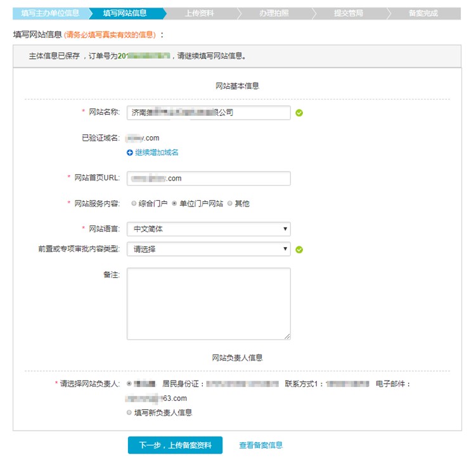Click the 下一步，上传备案资料 button
This screenshot has height=463, width=476.
point(175,445)
